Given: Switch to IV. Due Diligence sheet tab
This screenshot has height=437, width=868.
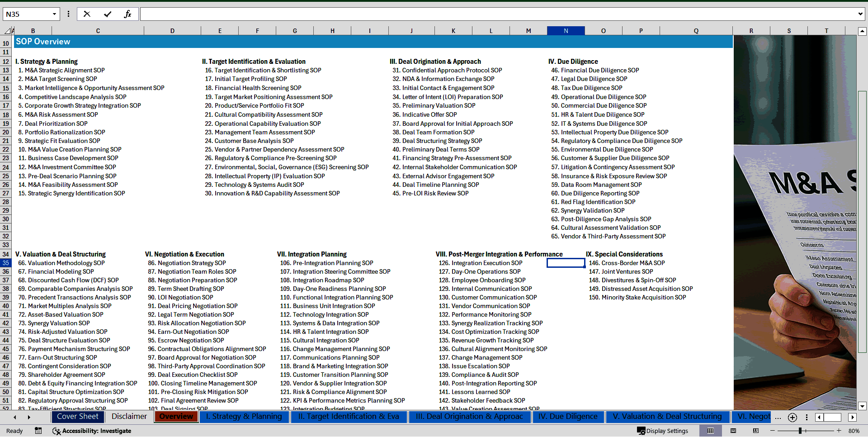Looking at the screenshot, I should tap(567, 417).
